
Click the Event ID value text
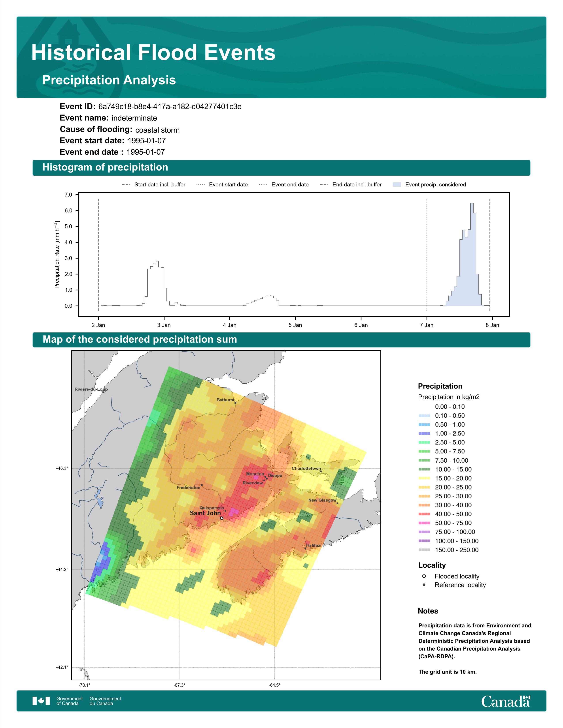(x=170, y=107)
